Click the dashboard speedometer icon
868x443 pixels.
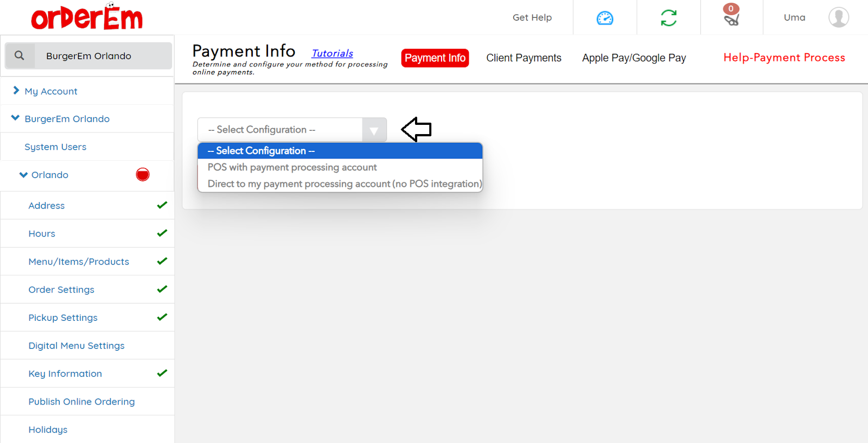point(604,18)
